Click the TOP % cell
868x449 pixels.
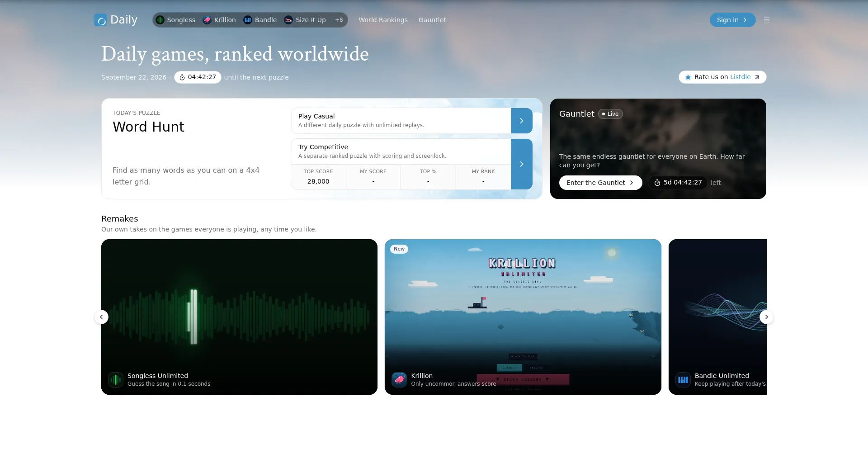pyautogui.click(x=428, y=177)
